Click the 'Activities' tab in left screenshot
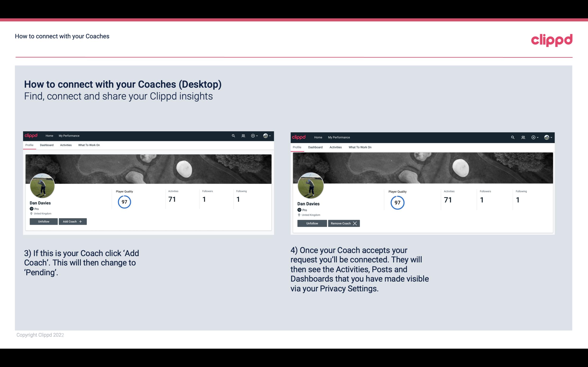Viewport: 588px width, 367px height. [66, 145]
